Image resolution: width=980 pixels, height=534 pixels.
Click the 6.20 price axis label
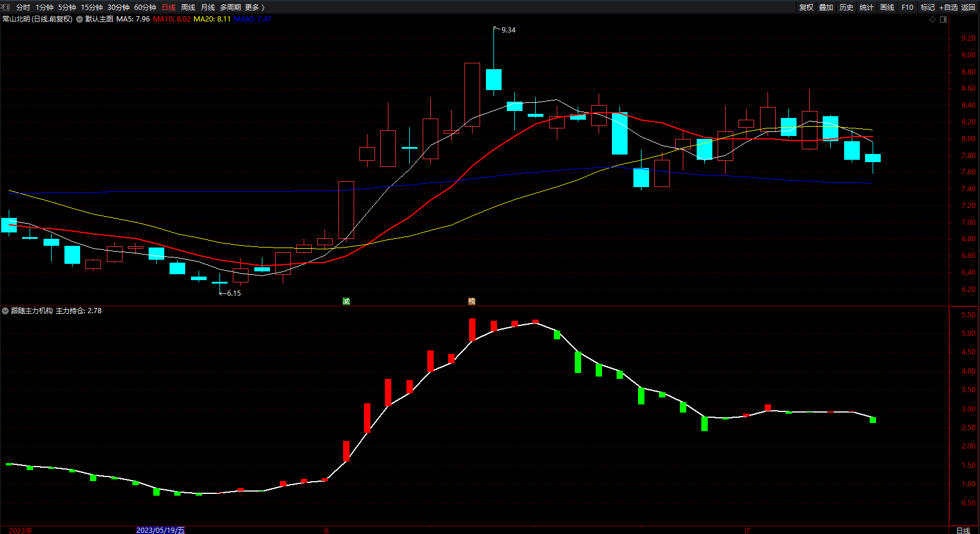click(968, 289)
